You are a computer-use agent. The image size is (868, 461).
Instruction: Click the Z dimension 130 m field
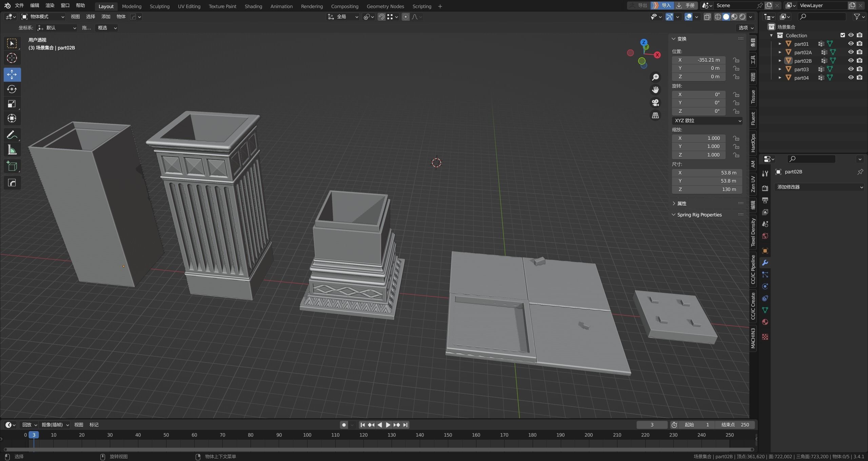pyautogui.click(x=707, y=189)
